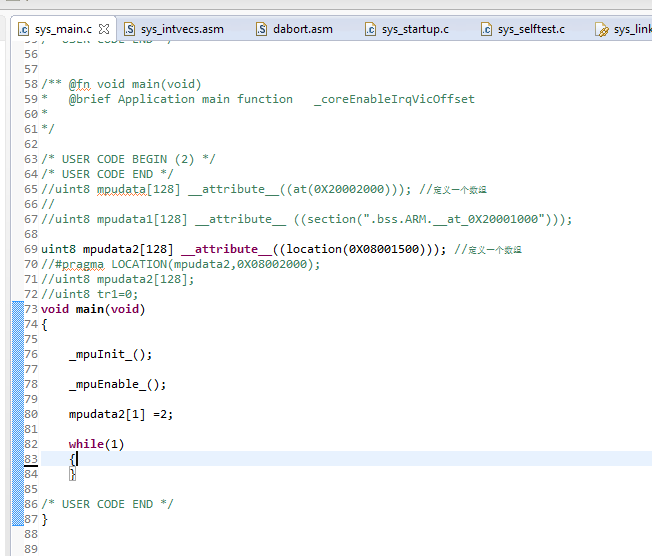Click '__attribute__' keyword on line 69

[226, 249]
